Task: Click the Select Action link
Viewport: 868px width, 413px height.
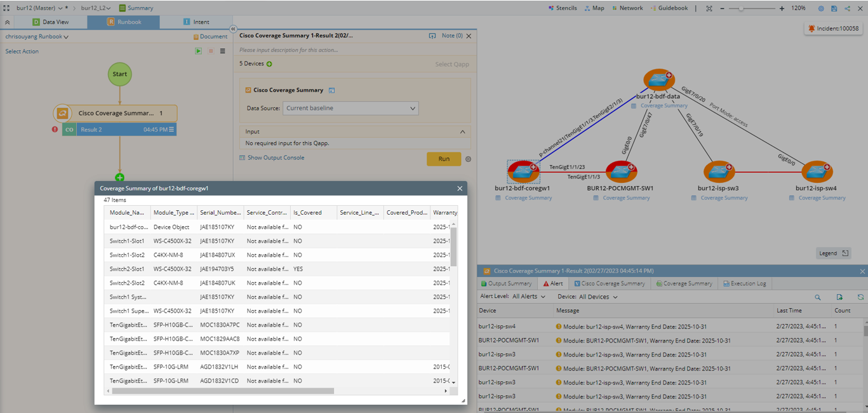Action: click(x=22, y=51)
